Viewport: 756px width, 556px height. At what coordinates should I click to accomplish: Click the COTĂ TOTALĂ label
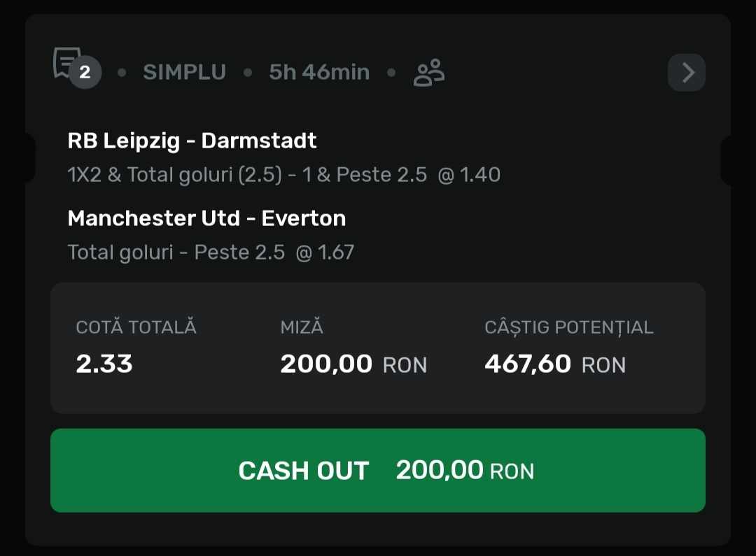coord(136,327)
